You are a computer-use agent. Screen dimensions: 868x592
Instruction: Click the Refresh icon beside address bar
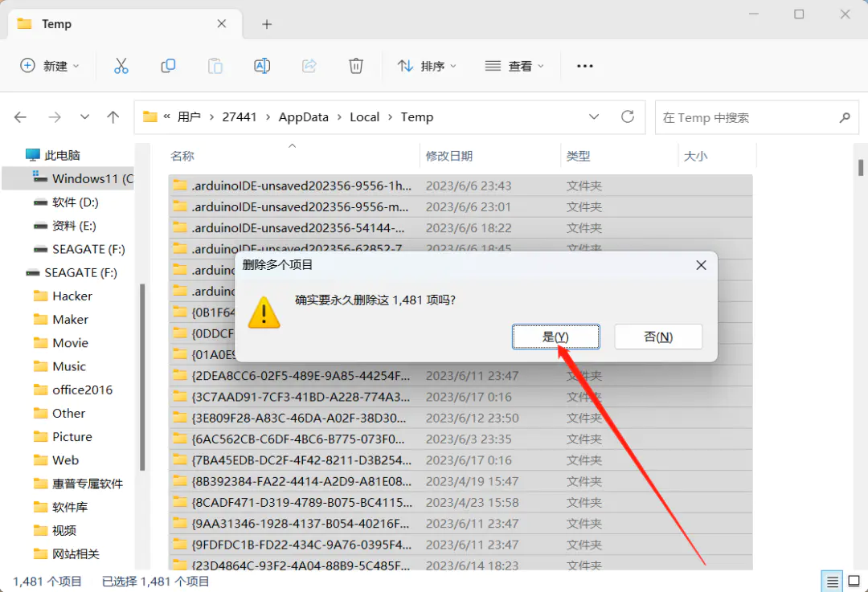coord(628,116)
